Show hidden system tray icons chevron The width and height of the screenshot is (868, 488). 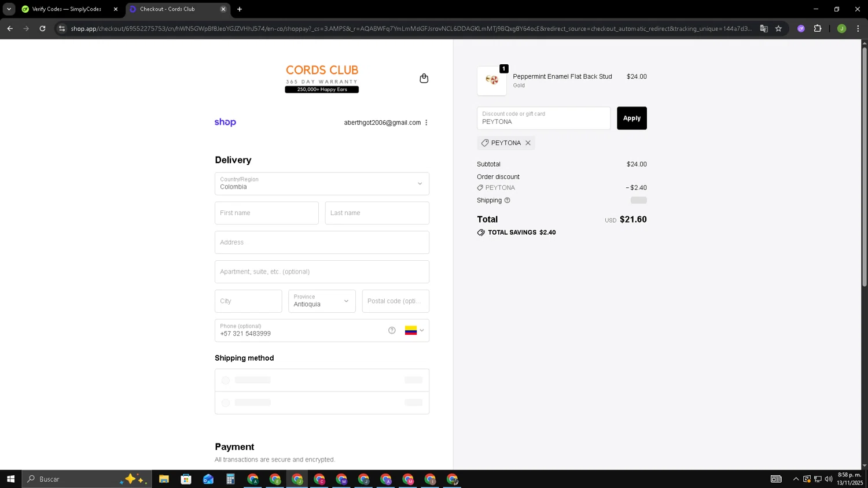click(796, 479)
